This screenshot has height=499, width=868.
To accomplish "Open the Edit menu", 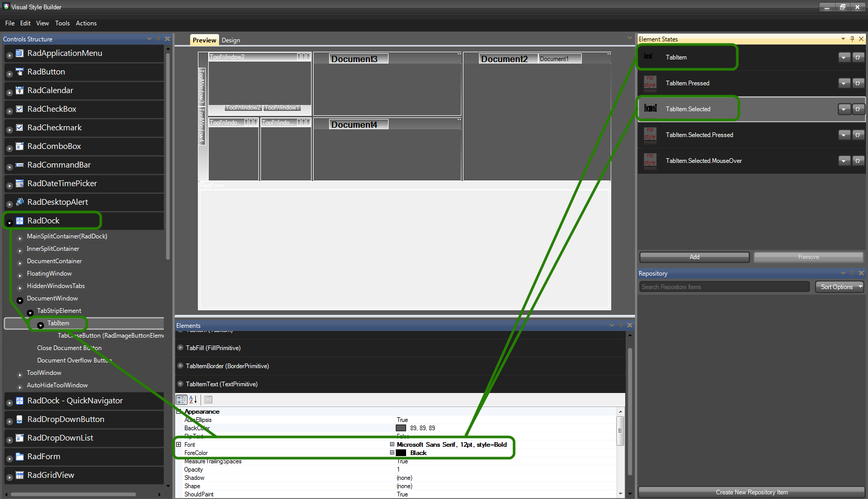I will tap(25, 23).
